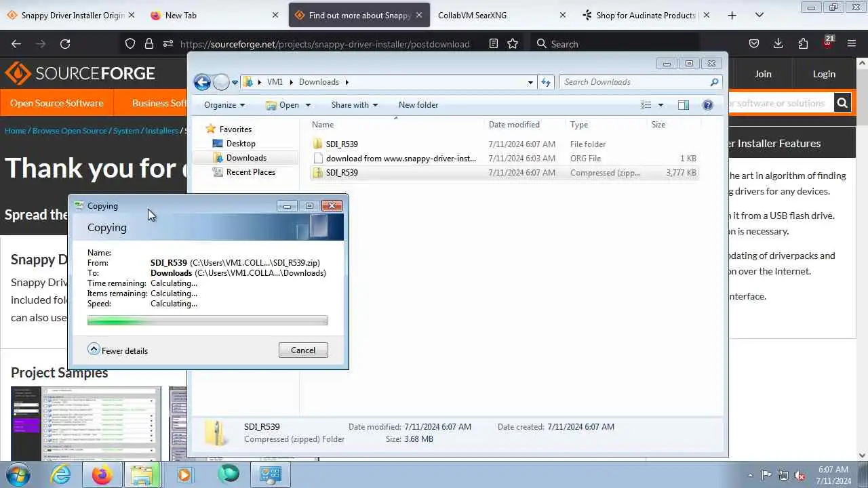Screen dimensions: 868x488
Task: Open Firefox downloads panel arrow
Action: click(778, 43)
